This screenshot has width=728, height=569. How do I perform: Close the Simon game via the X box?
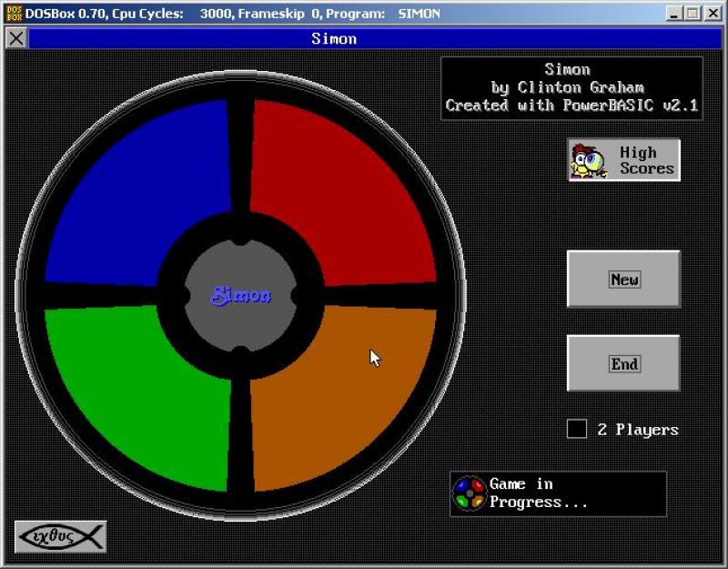(16, 38)
